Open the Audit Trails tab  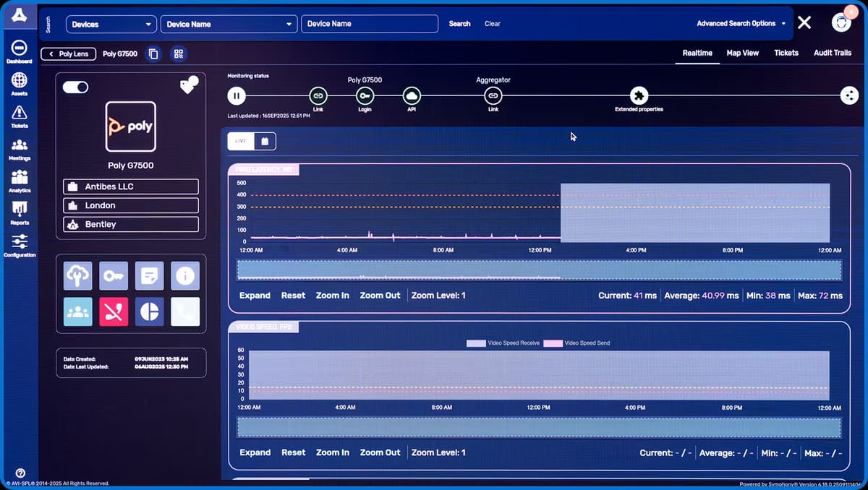(x=832, y=53)
